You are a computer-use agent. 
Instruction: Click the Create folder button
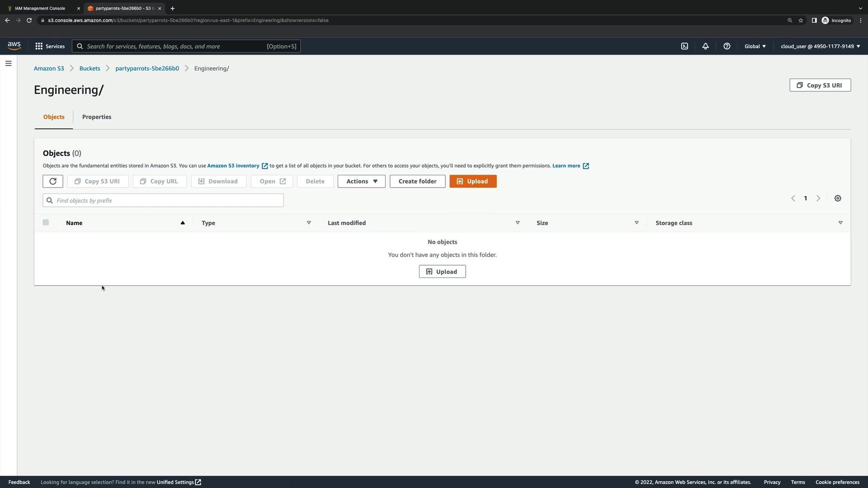click(x=417, y=181)
